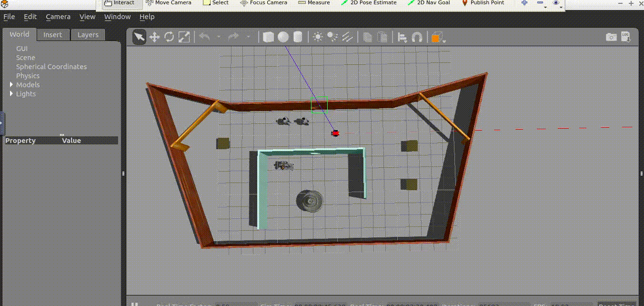Switch to the World tab
This screenshot has height=306, width=644.
click(x=19, y=34)
